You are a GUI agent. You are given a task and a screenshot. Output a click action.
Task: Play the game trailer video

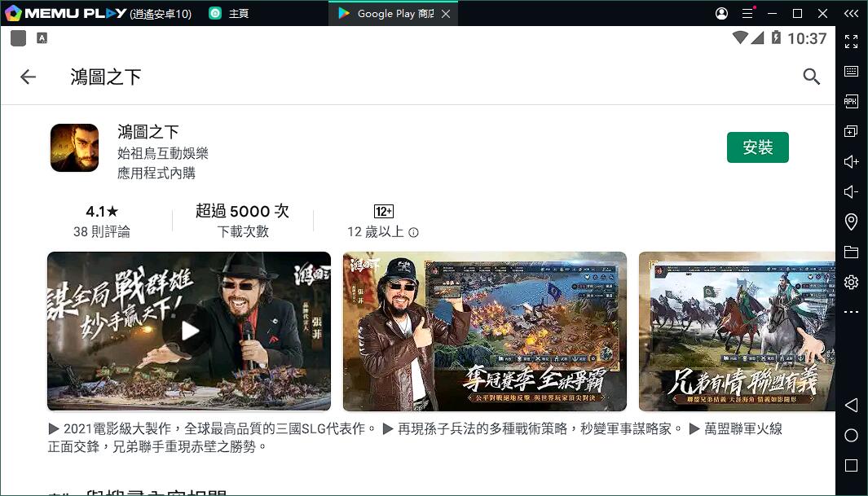pyautogui.click(x=188, y=331)
